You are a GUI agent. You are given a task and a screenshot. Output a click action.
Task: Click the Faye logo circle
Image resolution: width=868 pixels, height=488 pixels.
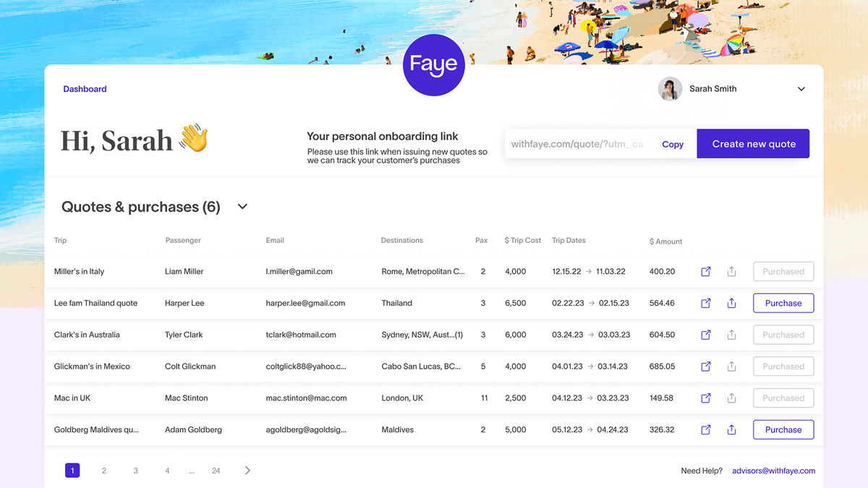tap(434, 65)
